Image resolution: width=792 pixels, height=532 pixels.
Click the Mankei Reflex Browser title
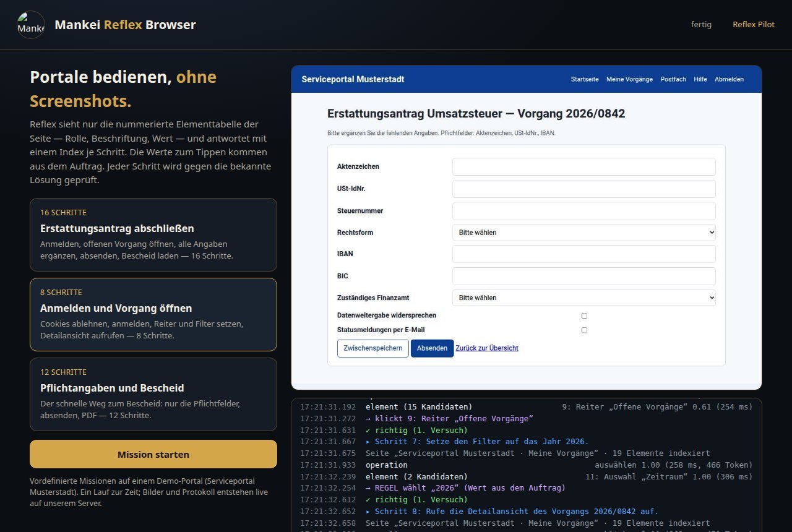[125, 25]
